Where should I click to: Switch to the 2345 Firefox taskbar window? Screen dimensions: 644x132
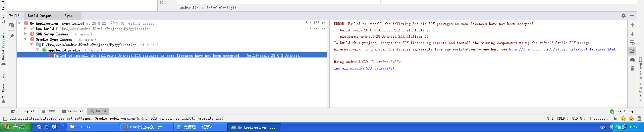[147, 127]
